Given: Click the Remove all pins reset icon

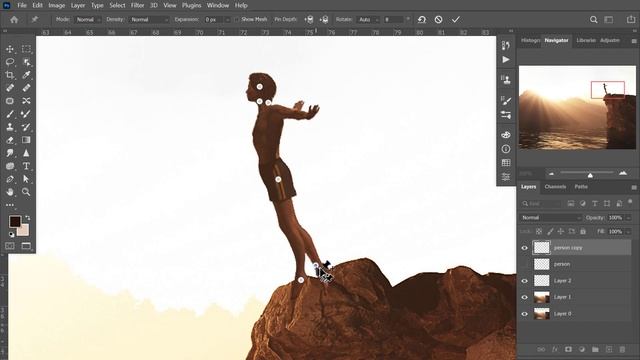Looking at the screenshot, I should click(422, 20).
